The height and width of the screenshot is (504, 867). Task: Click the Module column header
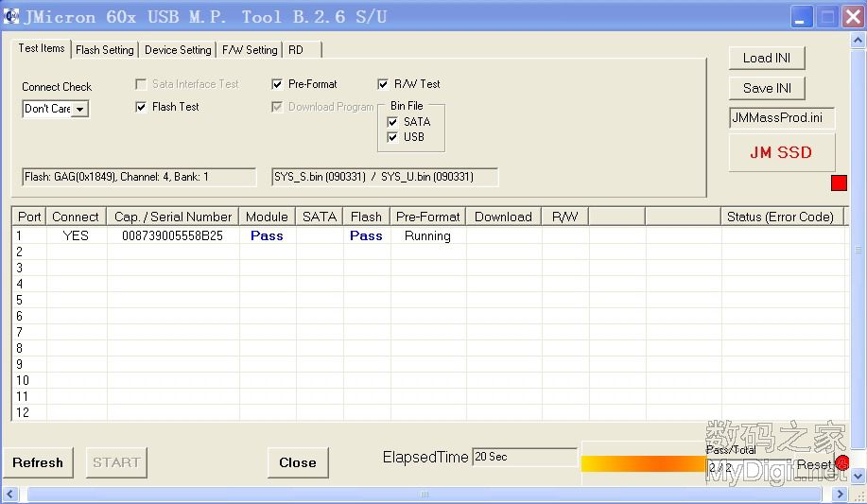267,217
